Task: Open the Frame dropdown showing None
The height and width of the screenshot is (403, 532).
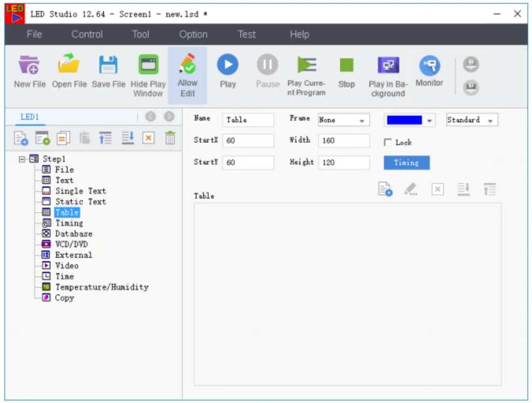Action: coord(344,120)
